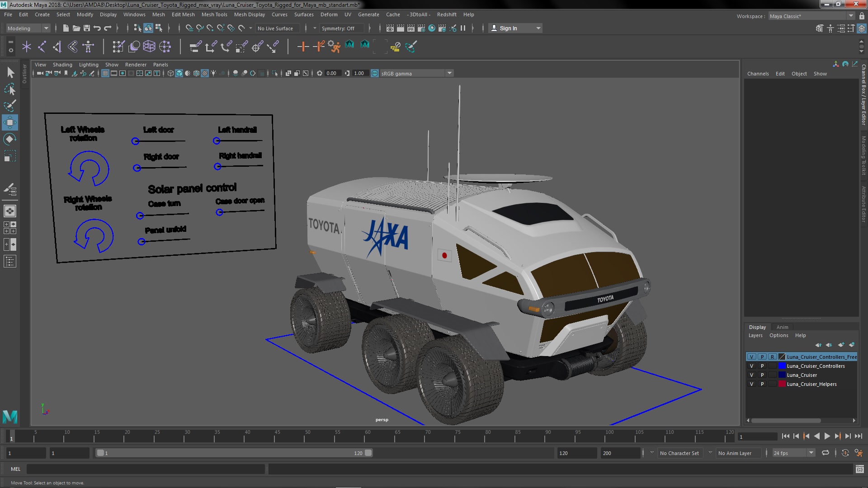Activate the Rotate tool in toolbox
Image resolution: width=868 pixels, height=488 pixels.
10,139
